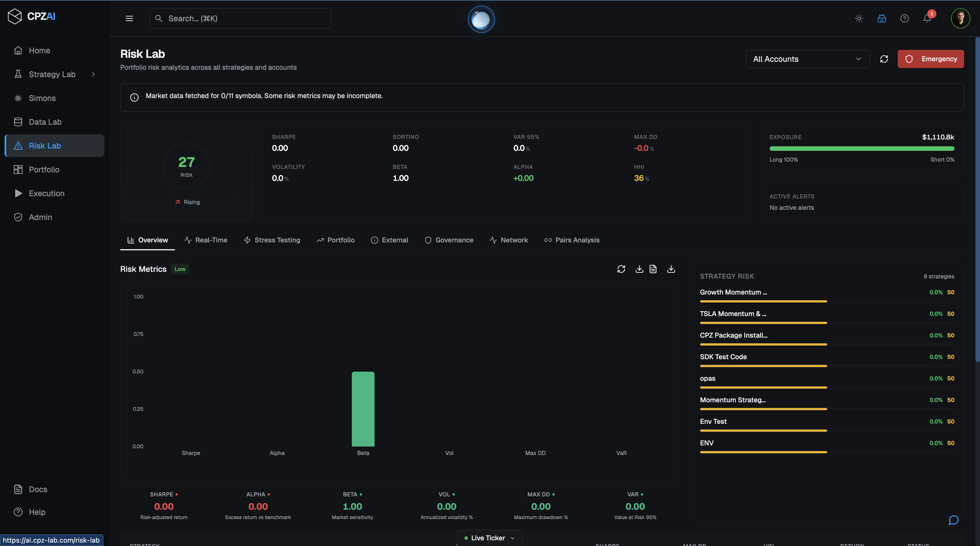Open the chat bubble icon
Screen dimensions: 980x546
click(x=953, y=520)
